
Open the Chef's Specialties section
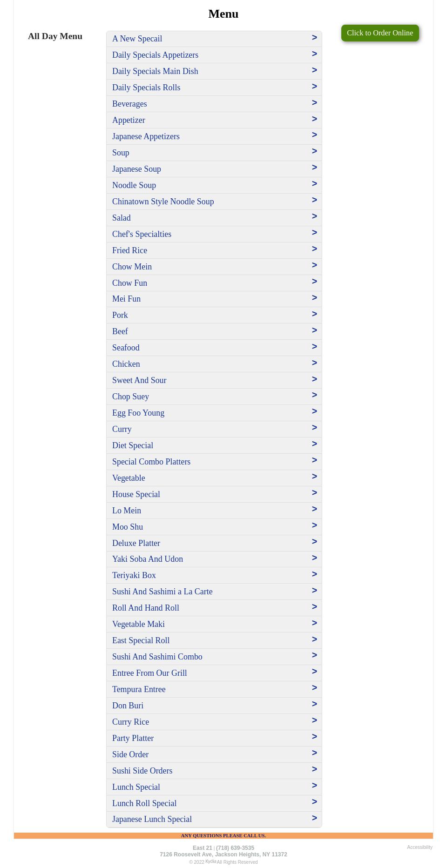pyautogui.click(x=142, y=234)
